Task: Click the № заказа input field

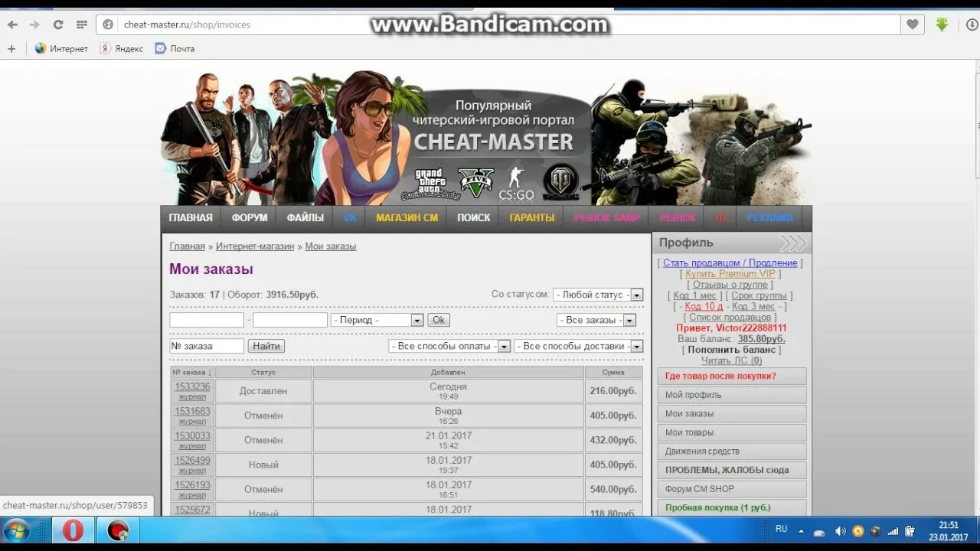Action: pyautogui.click(x=207, y=346)
